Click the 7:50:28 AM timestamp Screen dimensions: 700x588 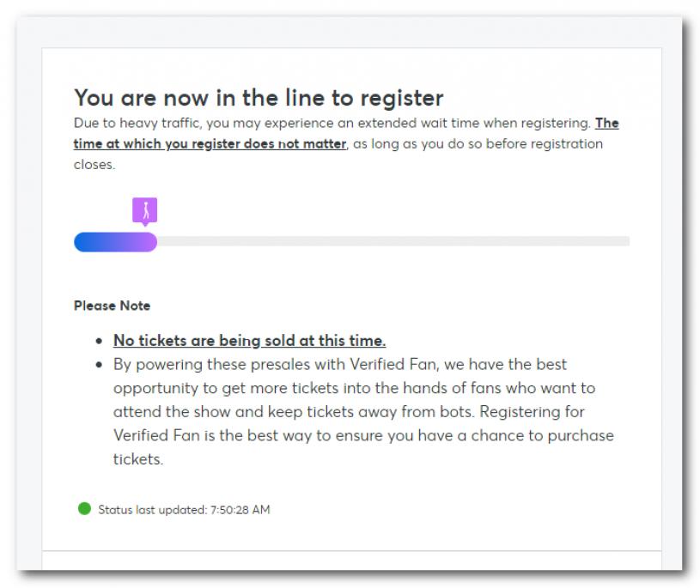[x=240, y=510]
